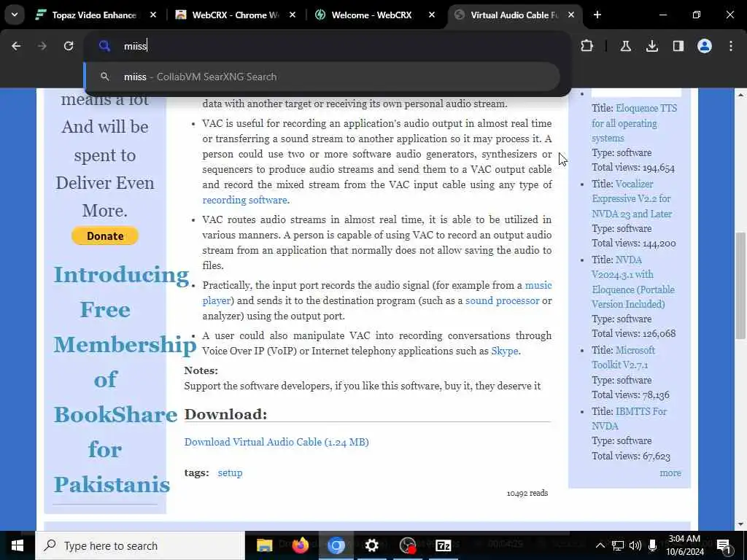
Task: Open the setup tag link
Action: point(230,472)
